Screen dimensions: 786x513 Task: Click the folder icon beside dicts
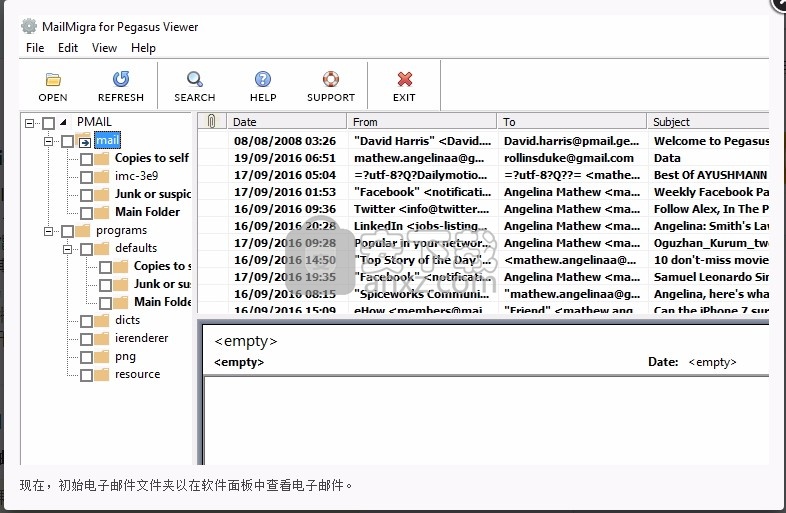pyautogui.click(x=102, y=320)
